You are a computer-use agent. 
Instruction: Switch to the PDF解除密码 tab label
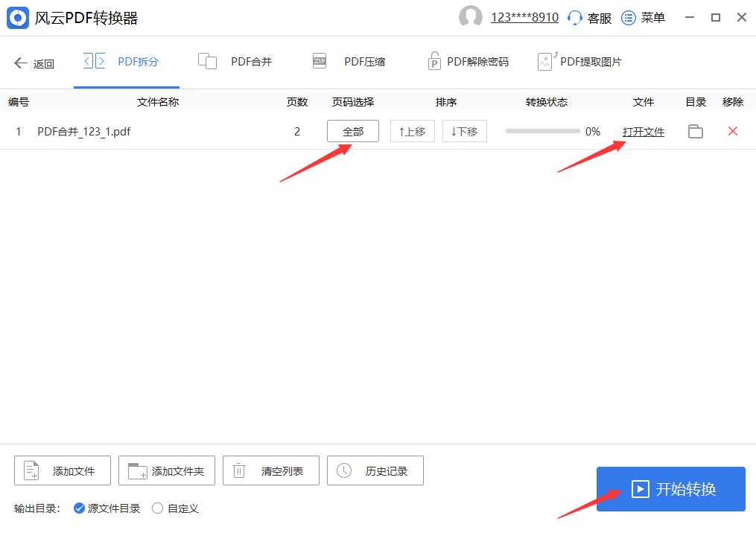tap(477, 62)
